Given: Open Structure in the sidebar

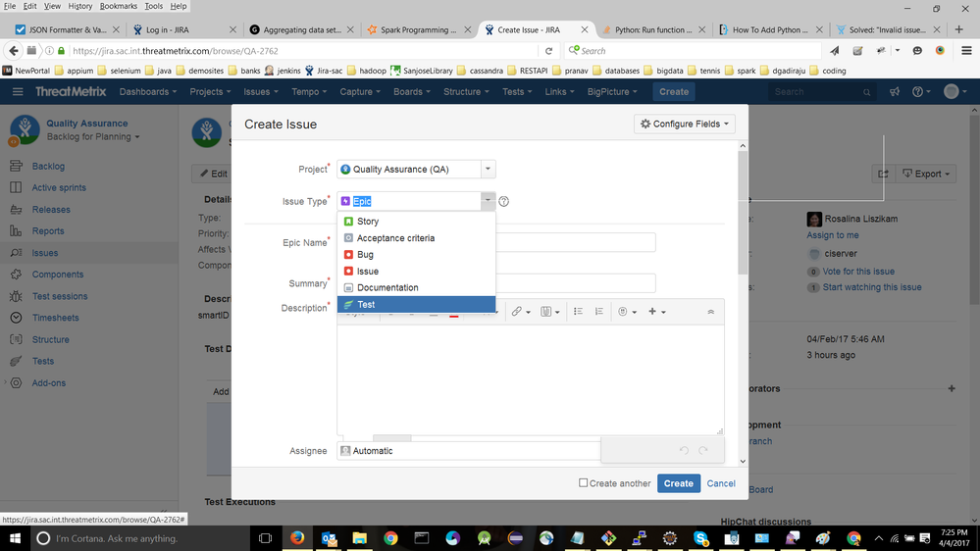Looking at the screenshot, I should click(x=50, y=339).
